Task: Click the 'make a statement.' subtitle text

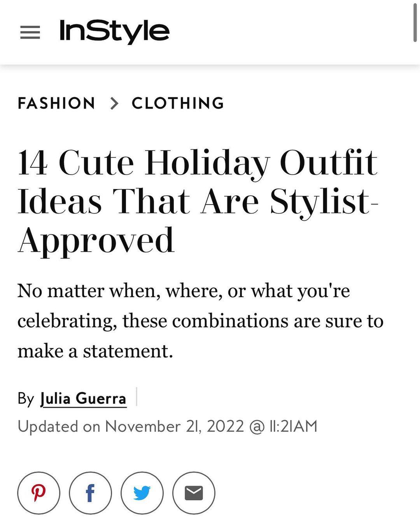Action: tap(95, 351)
